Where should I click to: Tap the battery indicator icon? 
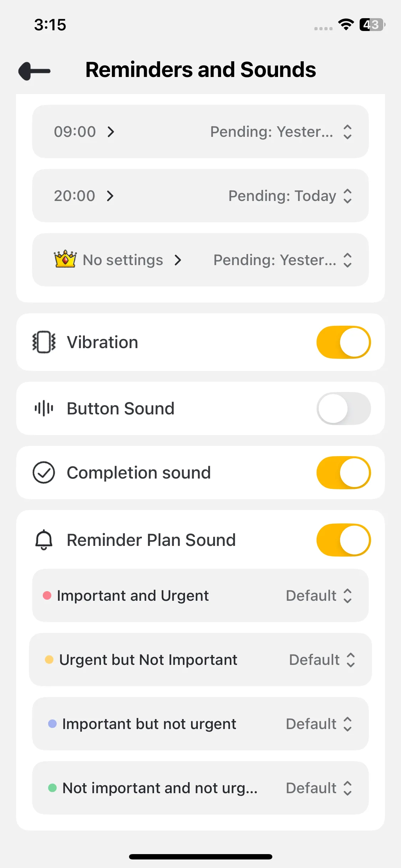pyautogui.click(x=372, y=25)
